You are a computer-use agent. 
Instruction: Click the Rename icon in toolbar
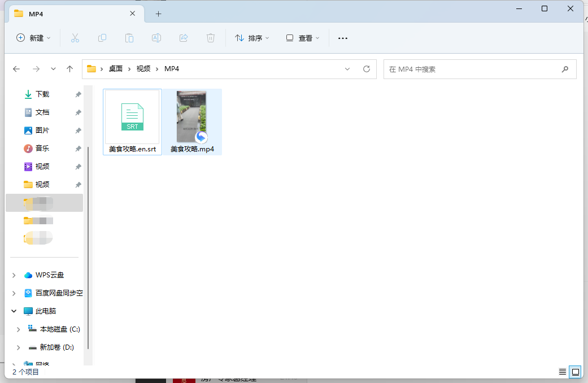156,38
